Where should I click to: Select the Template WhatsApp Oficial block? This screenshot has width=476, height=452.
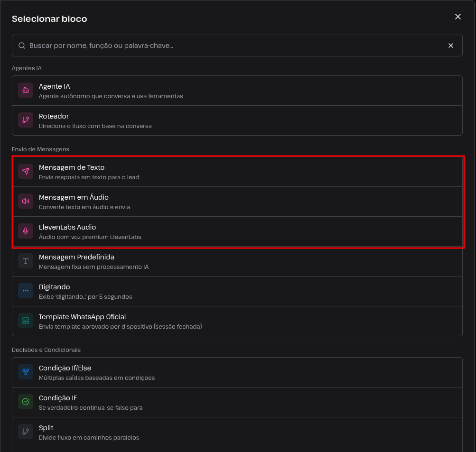(x=237, y=321)
